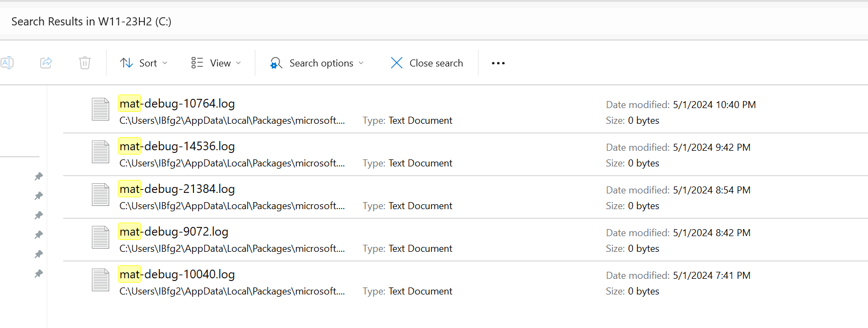The width and height of the screenshot is (868, 328).
Task: Click the bottom pin icon in sidebar
Action: coord(38,273)
